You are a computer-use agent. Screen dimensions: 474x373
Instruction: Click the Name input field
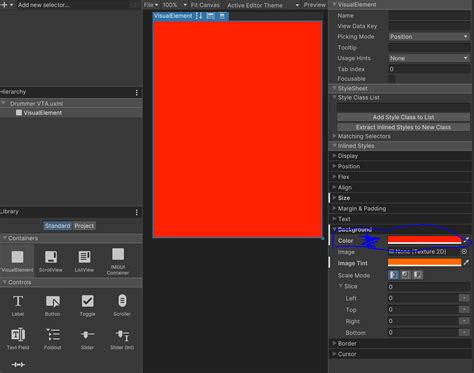(x=429, y=15)
